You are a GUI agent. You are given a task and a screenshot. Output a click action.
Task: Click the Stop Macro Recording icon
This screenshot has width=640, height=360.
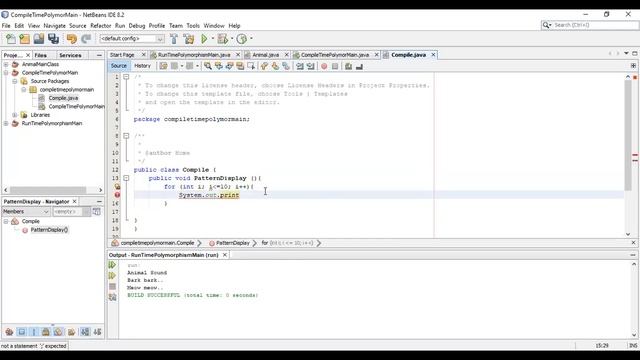tap(335, 66)
